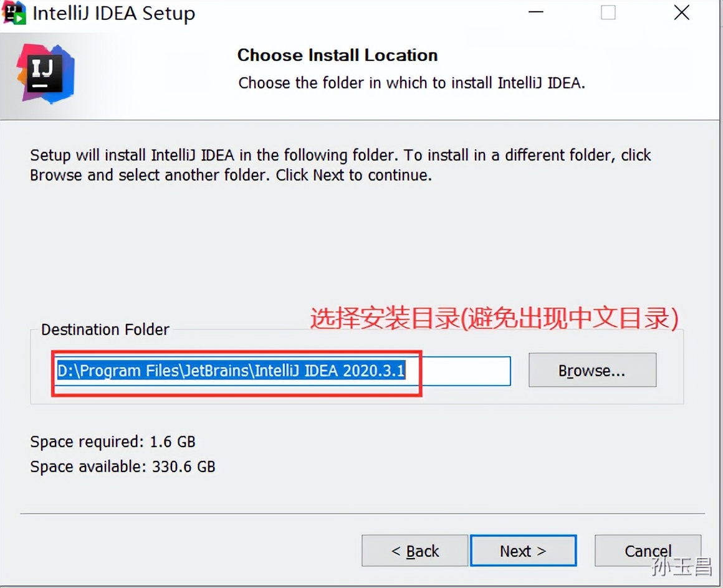
Task: Maximize the setup window
Action: (607, 12)
